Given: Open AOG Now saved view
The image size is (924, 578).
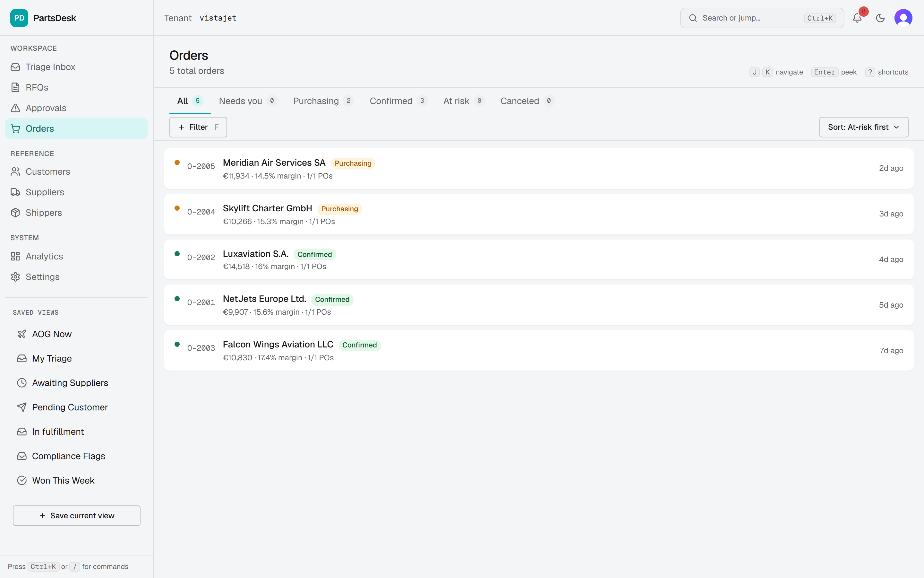Looking at the screenshot, I should pyautogui.click(x=76, y=334).
